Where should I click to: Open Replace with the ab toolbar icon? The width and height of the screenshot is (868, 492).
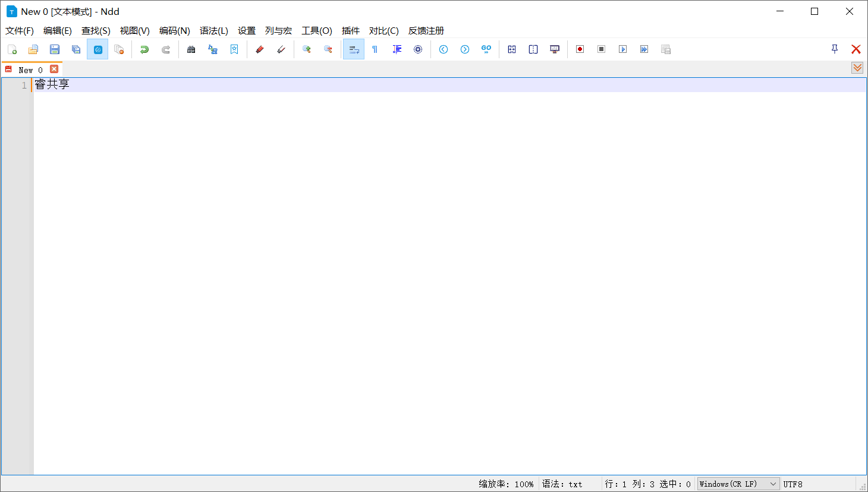212,49
